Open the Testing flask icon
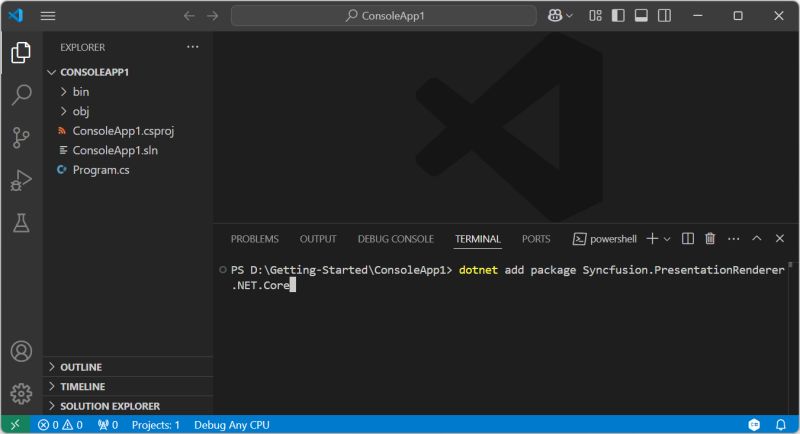 (21, 223)
